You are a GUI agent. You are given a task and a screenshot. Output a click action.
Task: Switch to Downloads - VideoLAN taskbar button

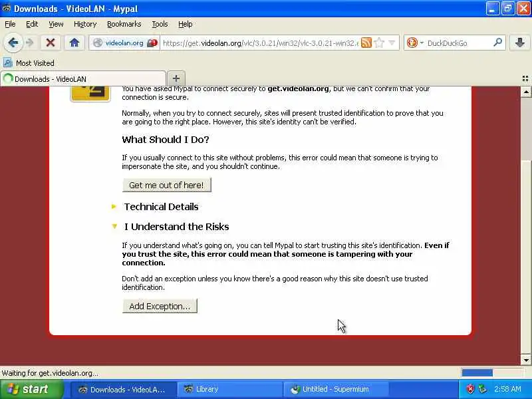[x=124, y=390]
